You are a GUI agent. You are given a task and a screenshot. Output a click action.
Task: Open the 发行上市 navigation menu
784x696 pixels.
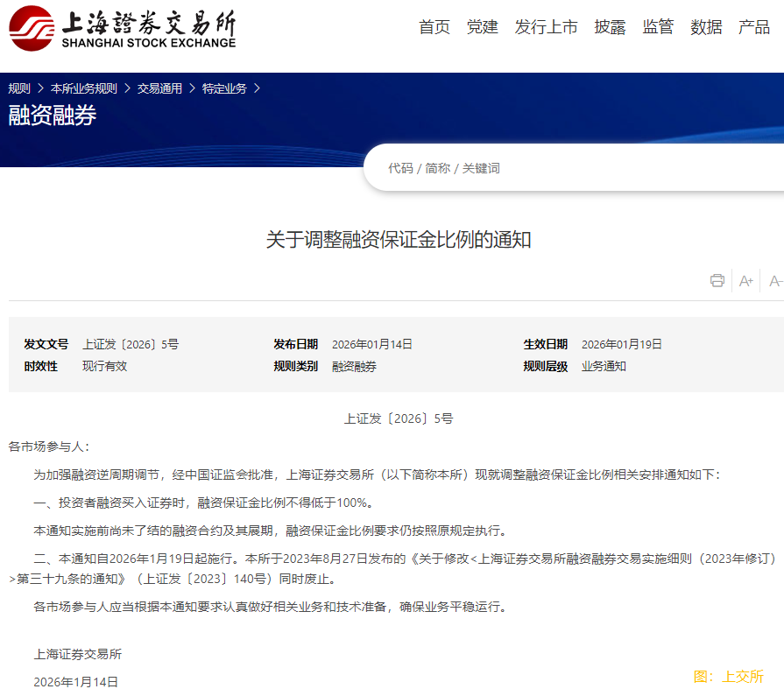pyautogui.click(x=546, y=27)
